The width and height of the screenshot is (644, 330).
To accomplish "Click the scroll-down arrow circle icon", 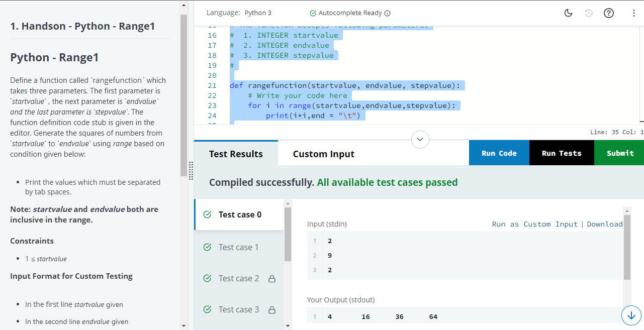I will coord(631,315).
